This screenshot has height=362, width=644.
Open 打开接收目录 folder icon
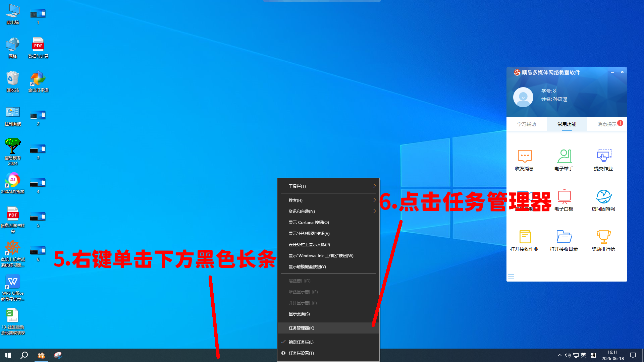[x=564, y=236]
